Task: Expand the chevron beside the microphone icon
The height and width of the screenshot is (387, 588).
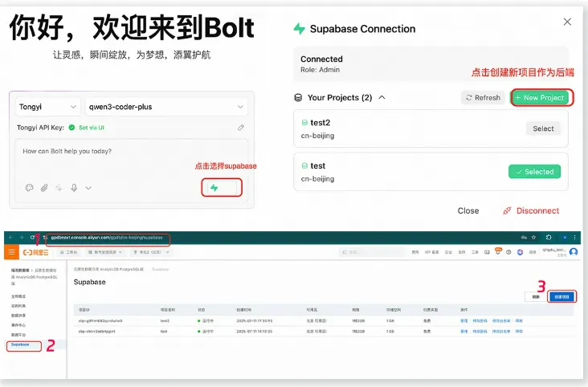Action: click(x=88, y=188)
